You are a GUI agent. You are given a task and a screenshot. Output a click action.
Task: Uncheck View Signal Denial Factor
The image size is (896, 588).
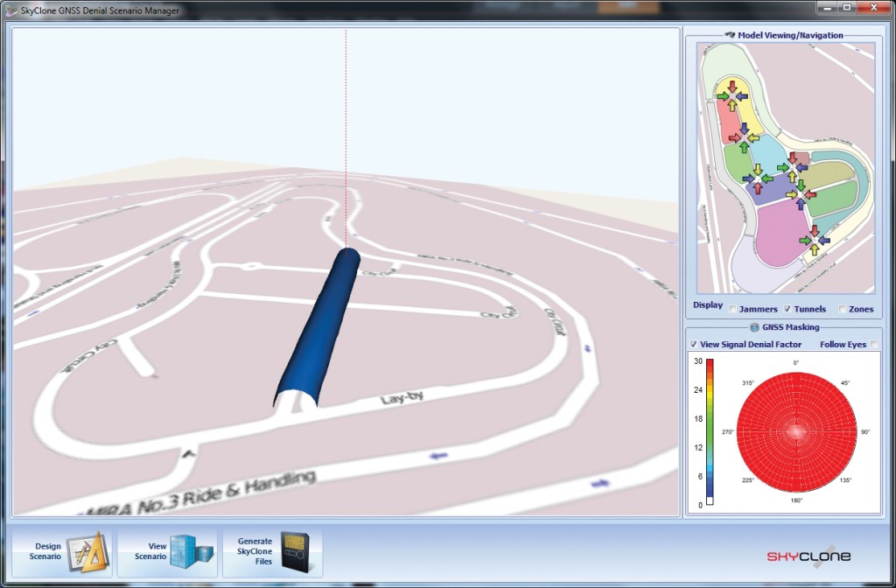[693, 344]
